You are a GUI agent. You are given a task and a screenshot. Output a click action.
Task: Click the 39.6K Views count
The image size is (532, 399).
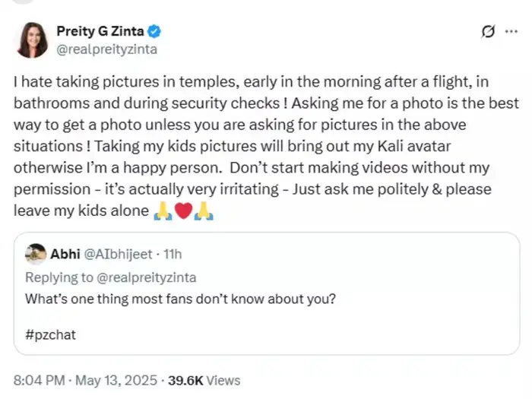pyautogui.click(x=204, y=380)
